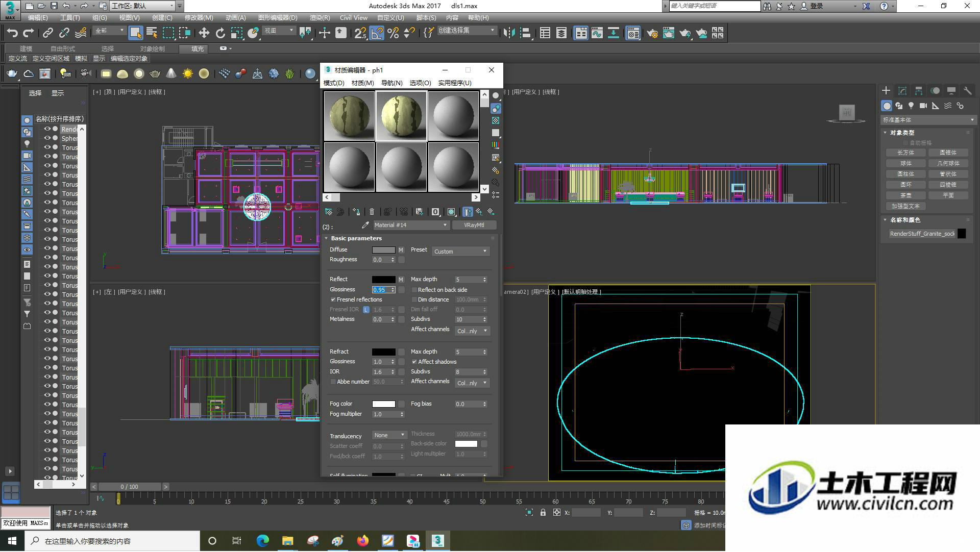The width and height of the screenshot is (980, 552).
Task: Choose the Select and Scale tool
Action: pos(236,33)
